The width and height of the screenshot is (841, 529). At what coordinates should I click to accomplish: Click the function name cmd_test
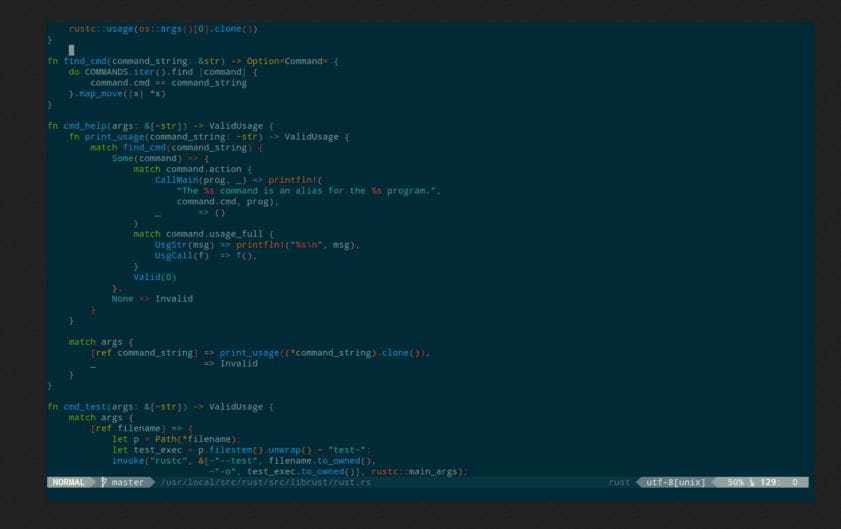(x=85, y=407)
